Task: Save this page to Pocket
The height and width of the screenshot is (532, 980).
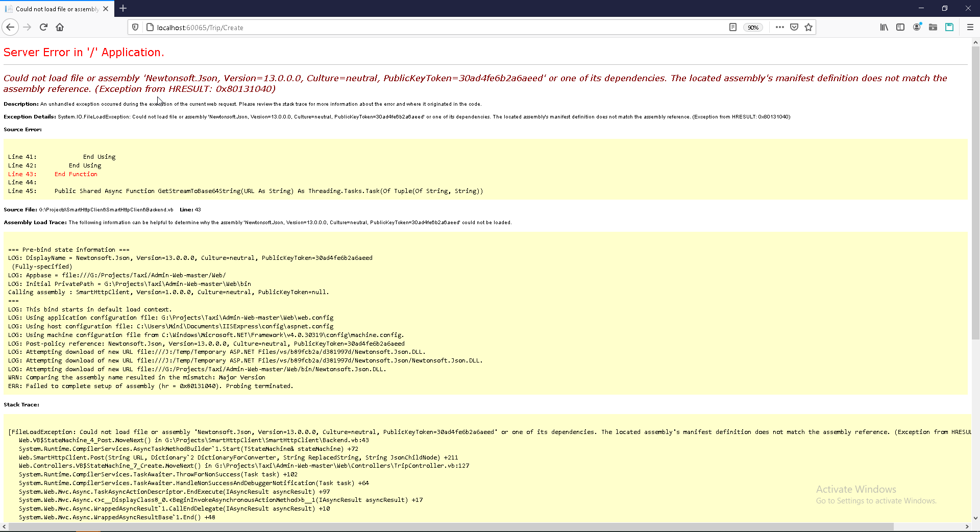Action: (794, 27)
